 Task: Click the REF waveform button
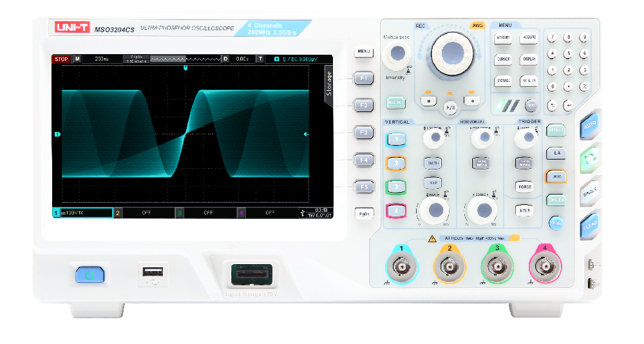tap(433, 183)
